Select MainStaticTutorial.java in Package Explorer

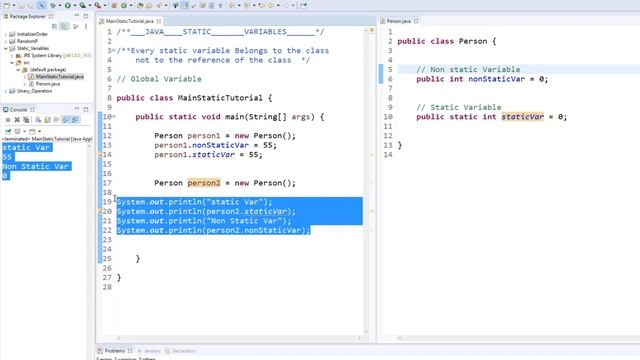pos(60,77)
